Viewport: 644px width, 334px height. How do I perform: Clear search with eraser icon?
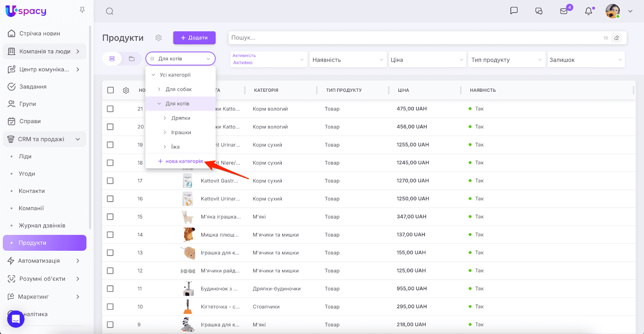616,38
